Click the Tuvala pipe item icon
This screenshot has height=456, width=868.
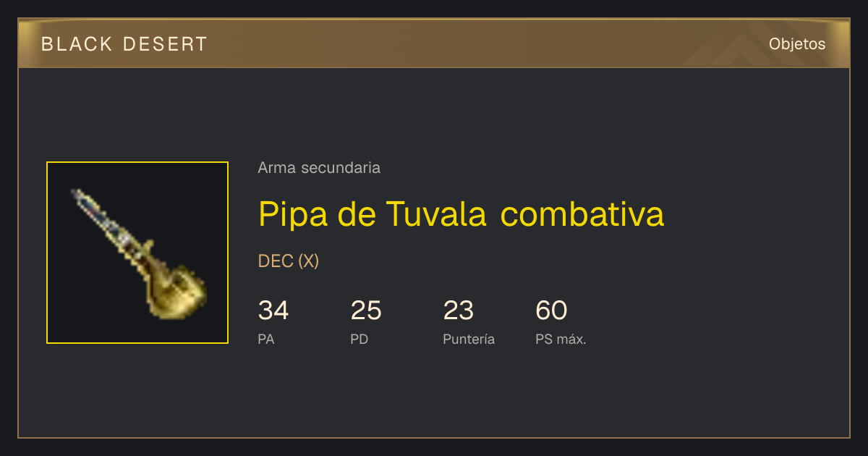click(137, 253)
